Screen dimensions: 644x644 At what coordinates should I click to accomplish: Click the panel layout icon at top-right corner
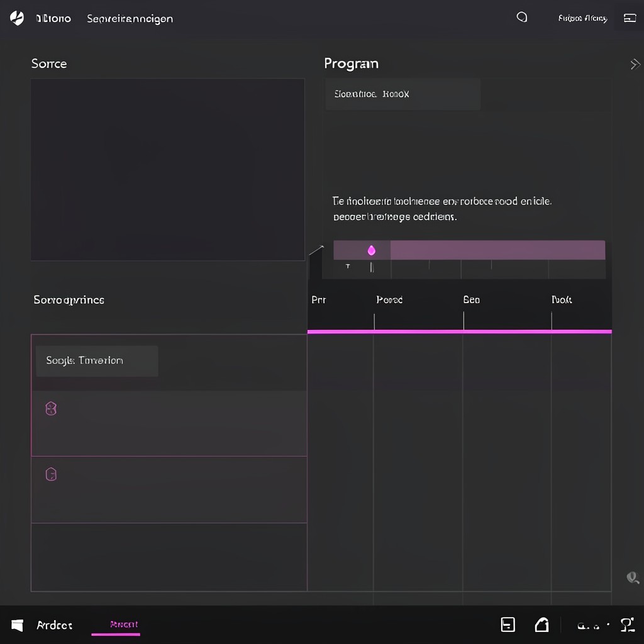(x=630, y=18)
